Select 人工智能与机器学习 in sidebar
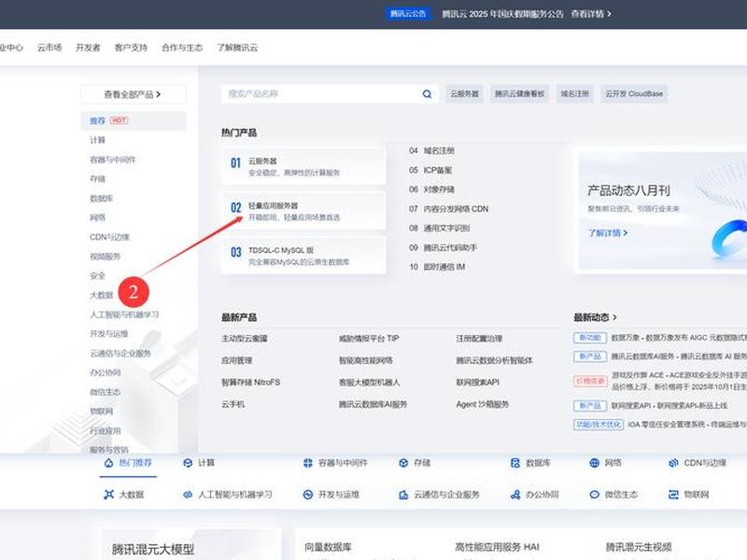 point(124,315)
